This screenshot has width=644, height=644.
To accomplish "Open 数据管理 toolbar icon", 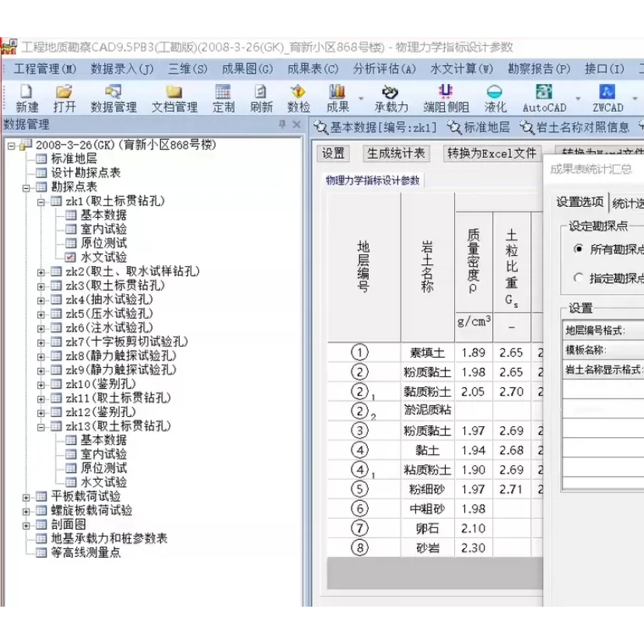I will pyautogui.click(x=114, y=99).
